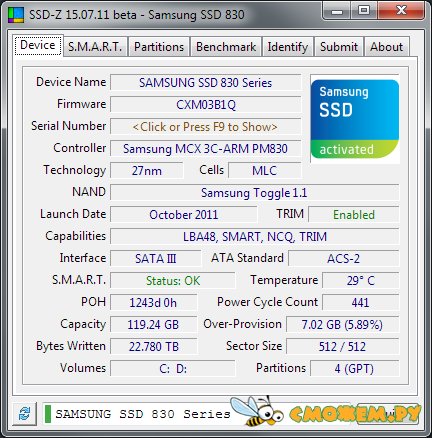
Task: Open the About tab
Action: (x=387, y=47)
